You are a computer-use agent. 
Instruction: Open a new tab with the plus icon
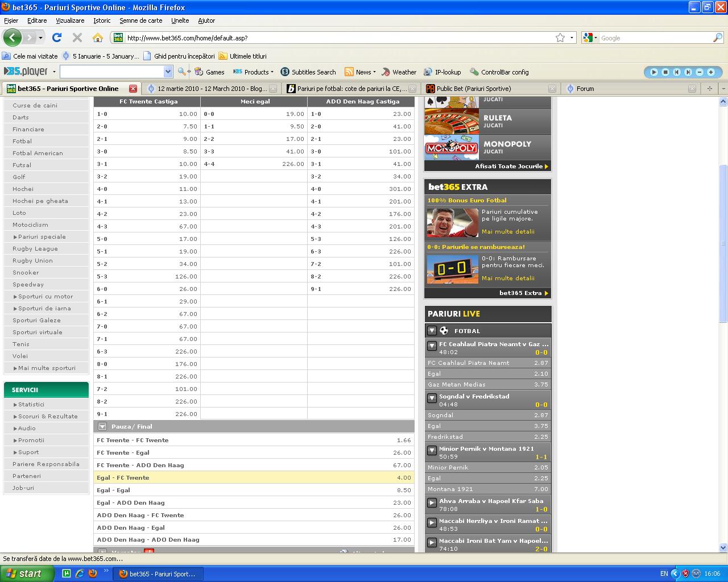click(709, 88)
